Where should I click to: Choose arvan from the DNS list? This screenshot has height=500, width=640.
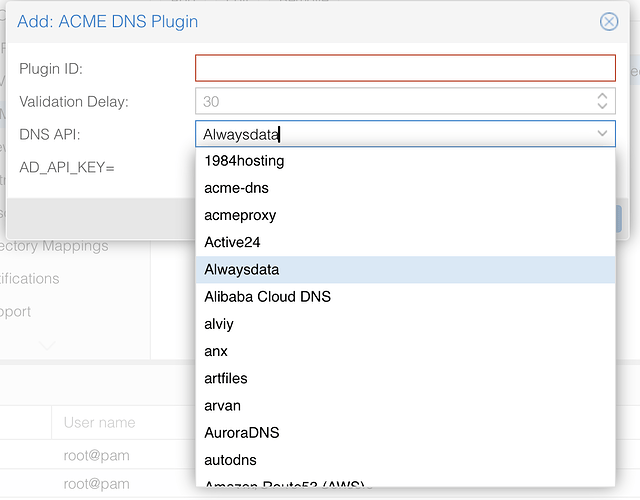pos(405,406)
